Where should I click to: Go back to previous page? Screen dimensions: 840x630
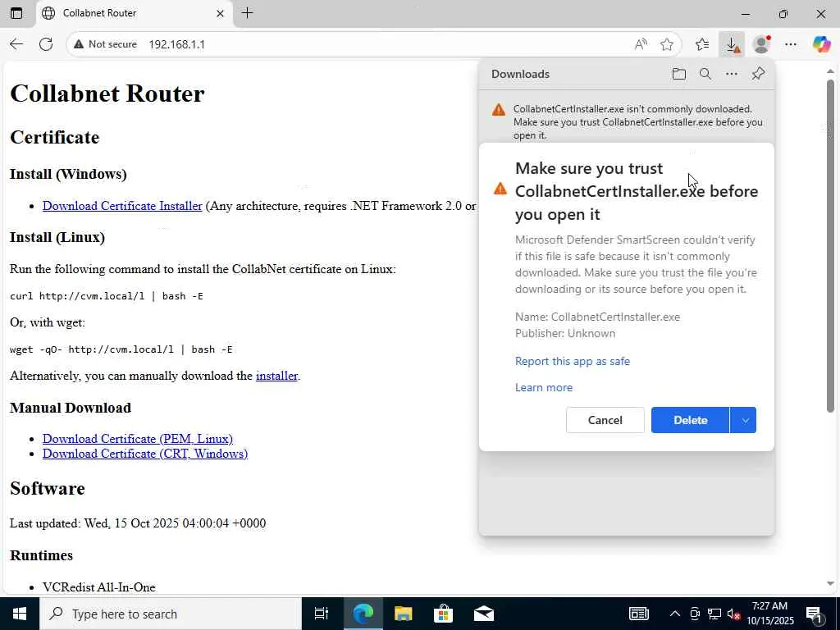coord(16,44)
